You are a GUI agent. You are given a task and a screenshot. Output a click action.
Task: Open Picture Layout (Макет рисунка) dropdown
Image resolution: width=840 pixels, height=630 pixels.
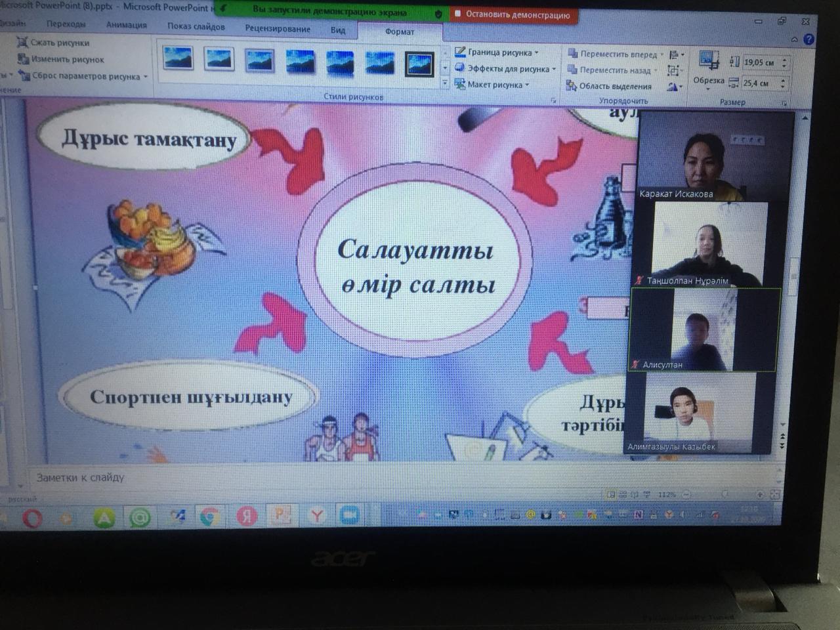(x=497, y=85)
